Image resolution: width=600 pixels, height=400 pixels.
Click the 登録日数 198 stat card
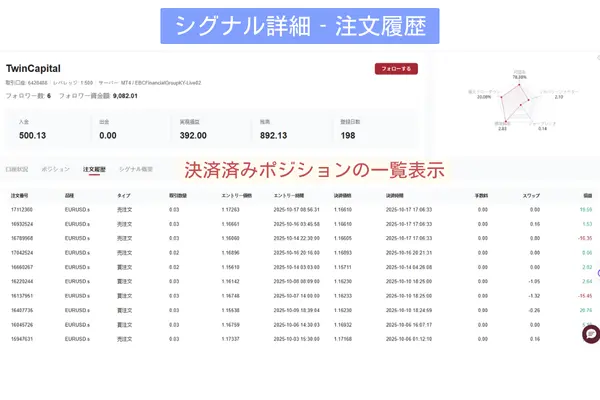[375, 130]
